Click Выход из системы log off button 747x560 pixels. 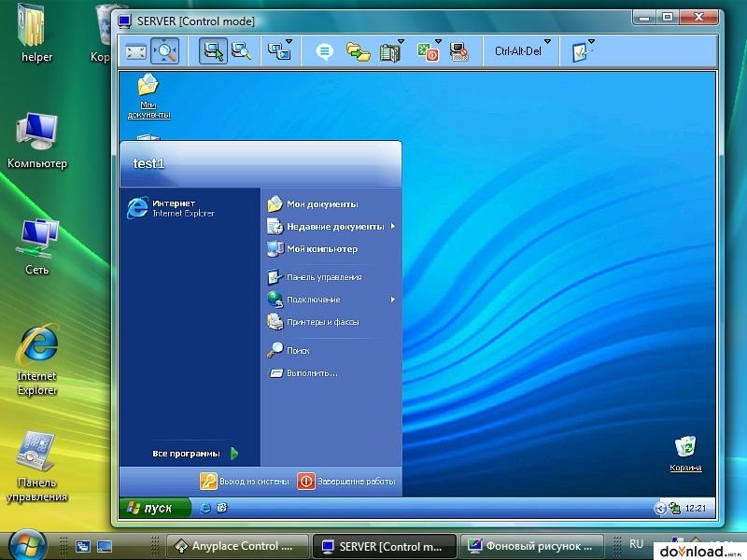tap(245, 482)
